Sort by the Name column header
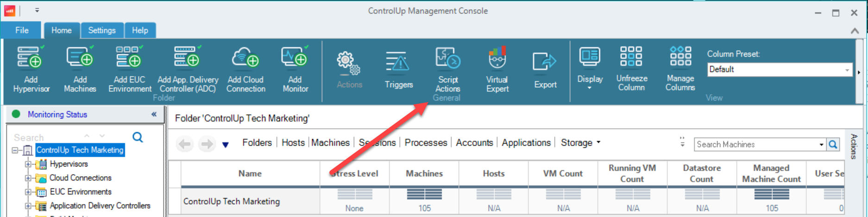 coord(250,173)
